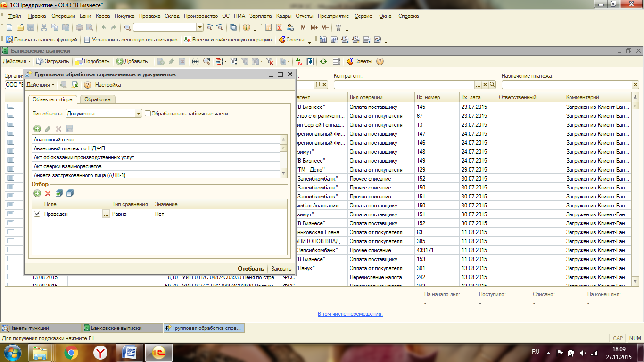Open the Банк menu

[x=85, y=16]
